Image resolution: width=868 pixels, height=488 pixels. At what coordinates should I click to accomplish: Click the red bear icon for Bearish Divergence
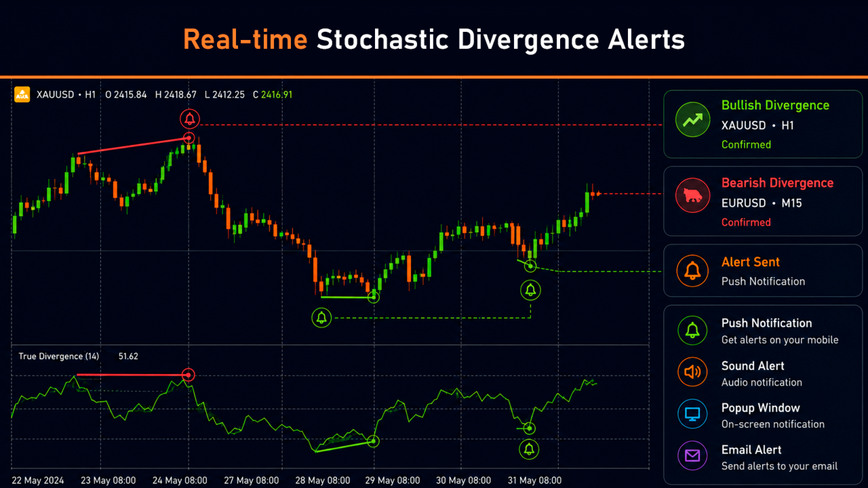pos(692,197)
